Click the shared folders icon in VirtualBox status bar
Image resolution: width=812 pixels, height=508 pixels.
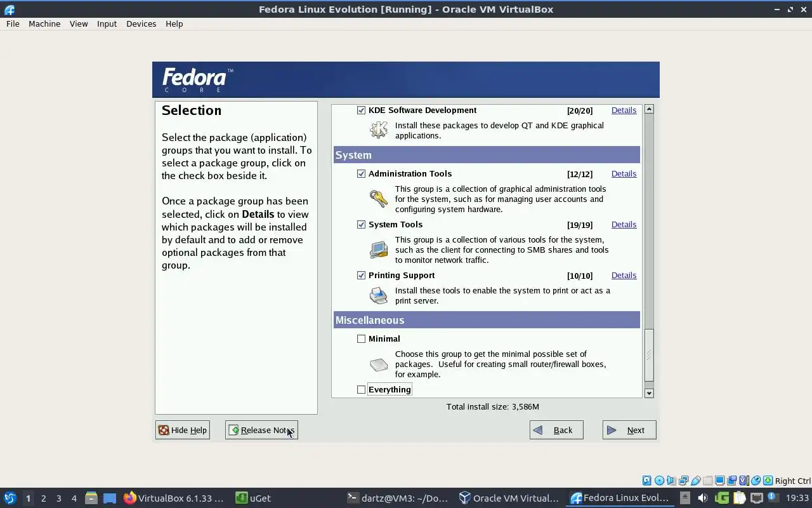coord(708,481)
